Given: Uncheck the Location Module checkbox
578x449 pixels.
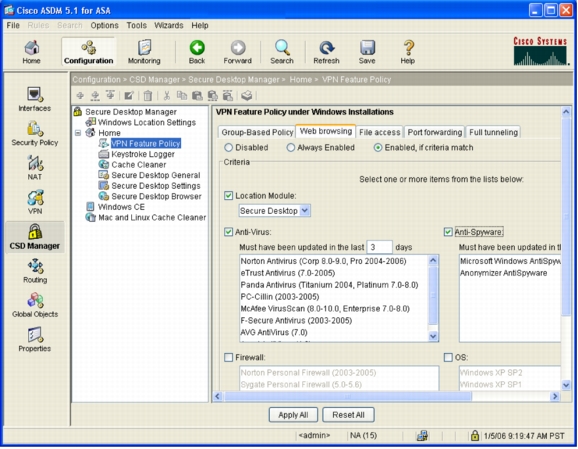Looking at the screenshot, I should tap(229, 196).
